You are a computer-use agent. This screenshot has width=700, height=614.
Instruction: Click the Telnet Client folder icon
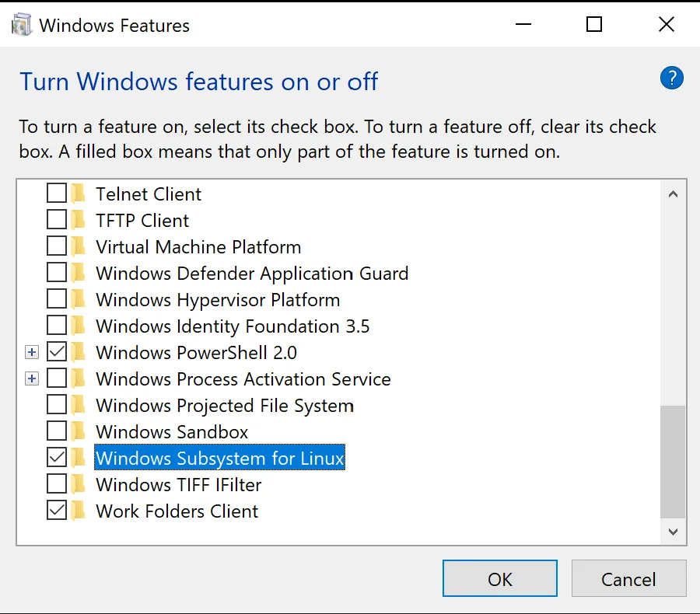pyautogui.click(x=78, y=194)
